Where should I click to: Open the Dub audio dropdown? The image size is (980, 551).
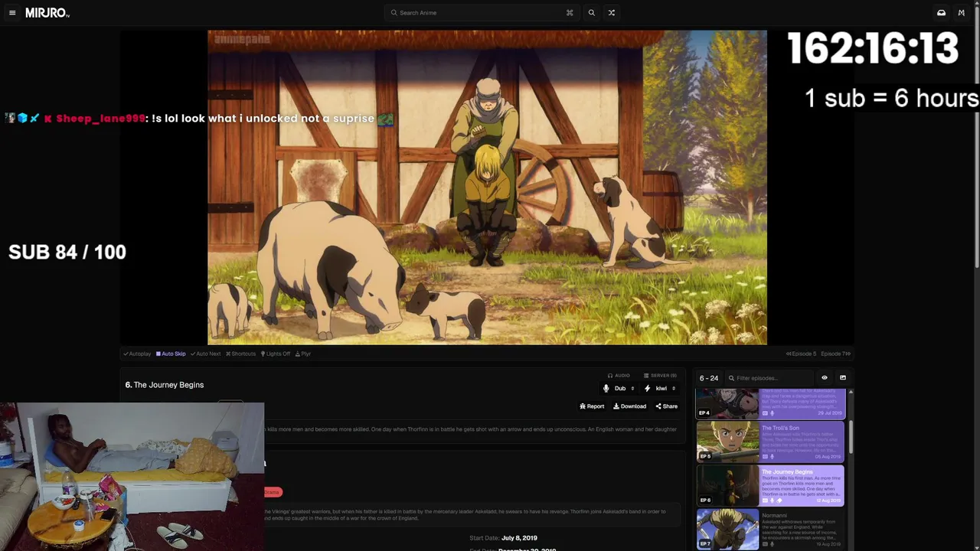(x=620, y=389)
